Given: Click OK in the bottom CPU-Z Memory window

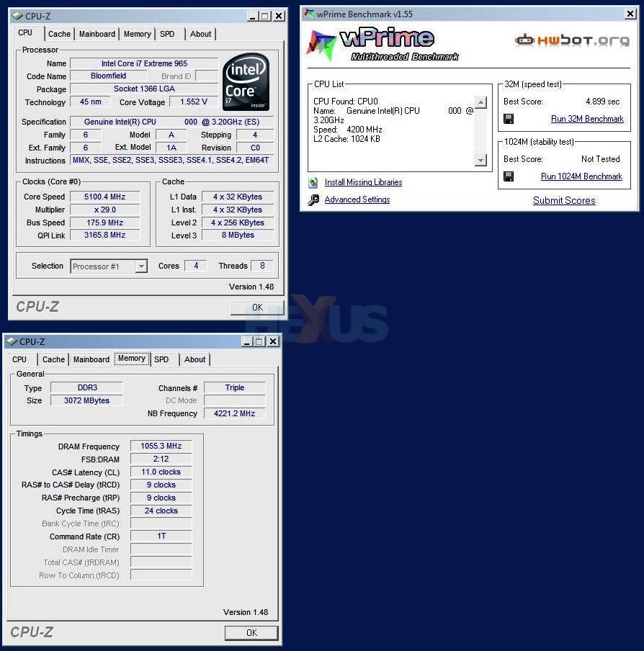Looking at the screenshot, I should click(251, 633).
